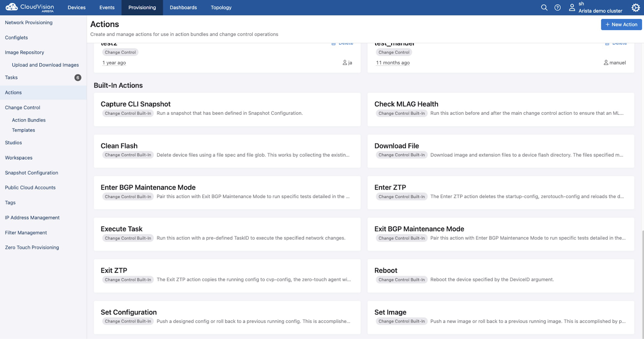The width and height of the screenshot is (644, 339).
Task: Open the Topology tab
Action: 221,8
